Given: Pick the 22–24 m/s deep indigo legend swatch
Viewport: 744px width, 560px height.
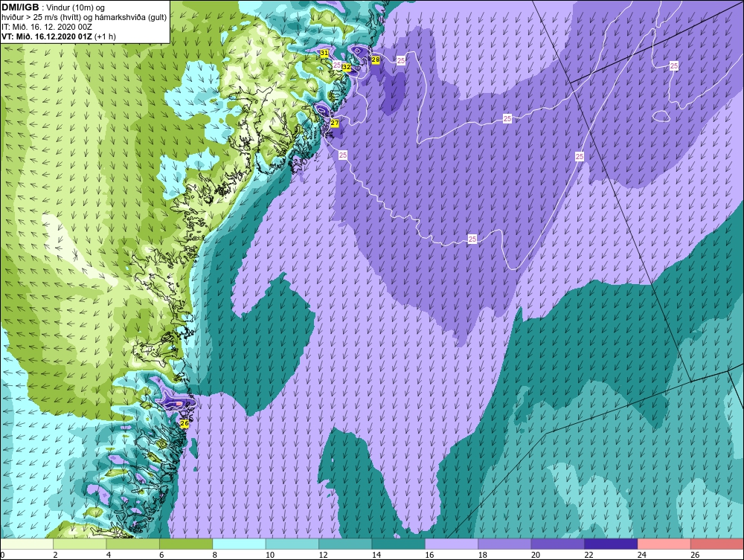Looking at the screenshot, I should 611,544.
